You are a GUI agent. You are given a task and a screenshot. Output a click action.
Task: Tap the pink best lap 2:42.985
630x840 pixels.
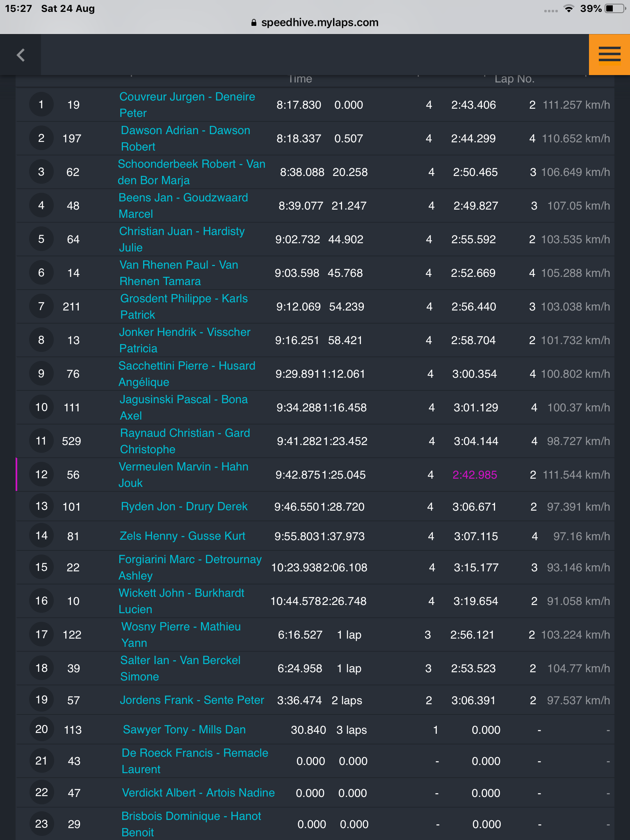pos(475,475)
